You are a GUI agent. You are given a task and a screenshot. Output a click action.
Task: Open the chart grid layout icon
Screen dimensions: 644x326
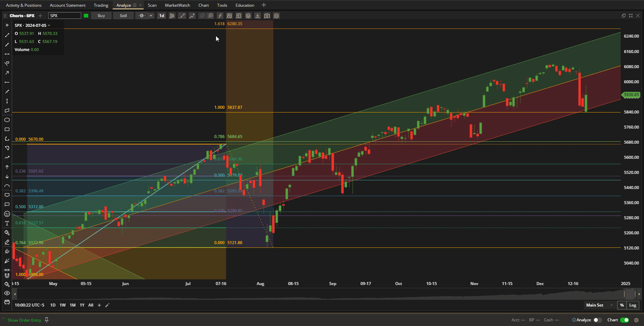[239, 16]
